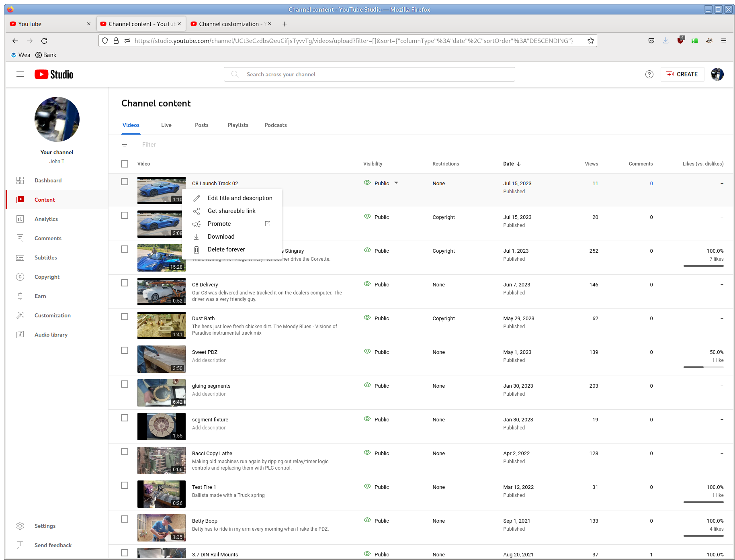Image resolution: width=735 pixels, height=560 pixels.
Task: Click the search across your channel field
Action: pyautogui.click(x=369, y=74)
